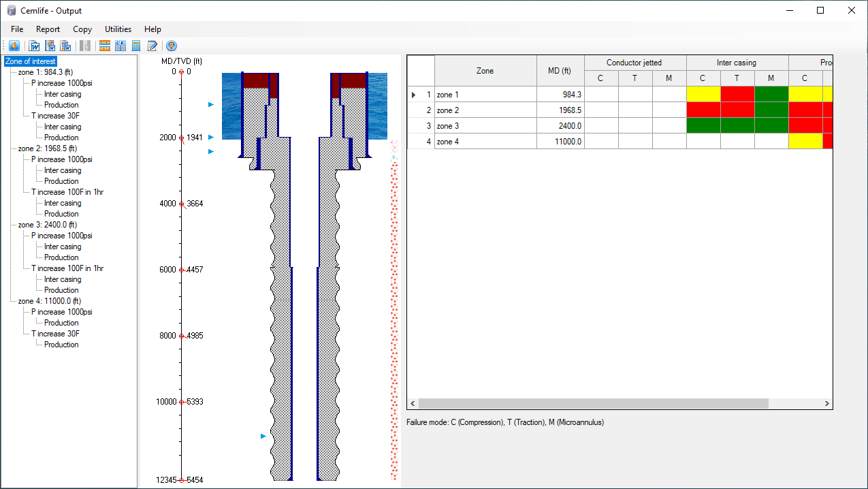Open the Utilities menu

pyautogui.click(x=118, y=29)
